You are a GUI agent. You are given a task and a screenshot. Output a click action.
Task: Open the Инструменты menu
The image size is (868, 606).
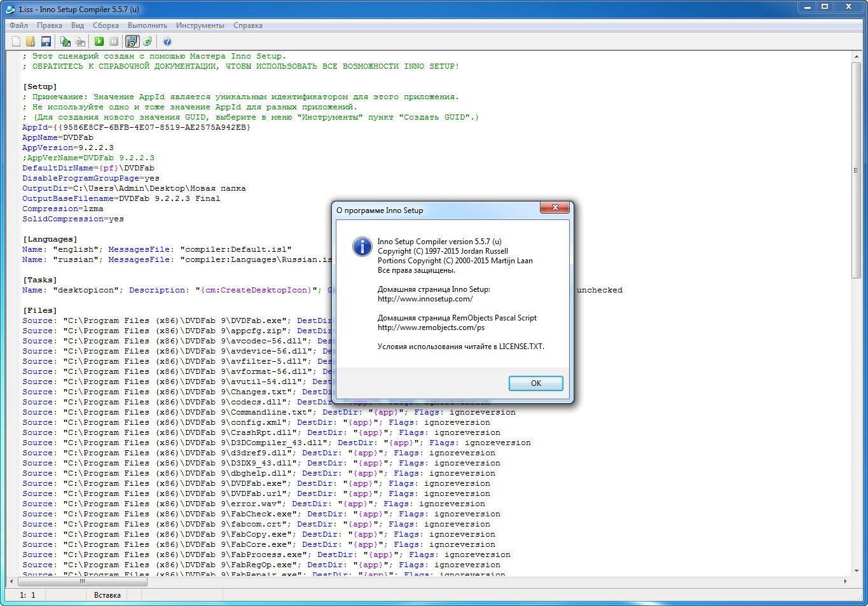click(x=200, y=25)
